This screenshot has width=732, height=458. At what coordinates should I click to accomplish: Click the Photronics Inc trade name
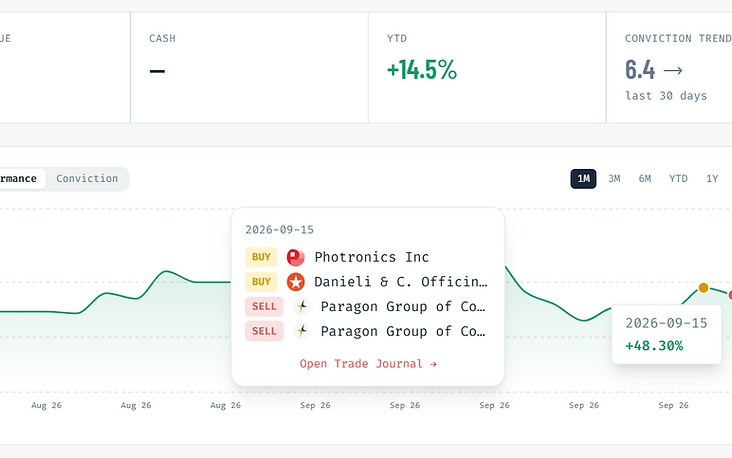pyautogui.click(x=372, y=257)
